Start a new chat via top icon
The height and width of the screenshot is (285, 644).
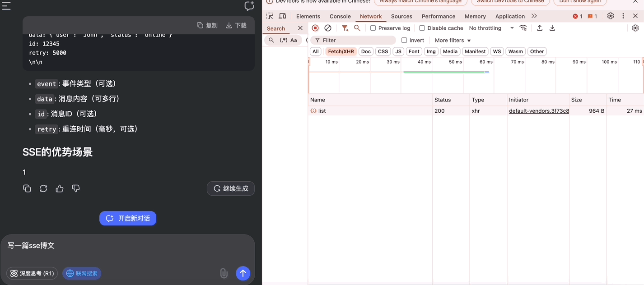pos(249,6)
